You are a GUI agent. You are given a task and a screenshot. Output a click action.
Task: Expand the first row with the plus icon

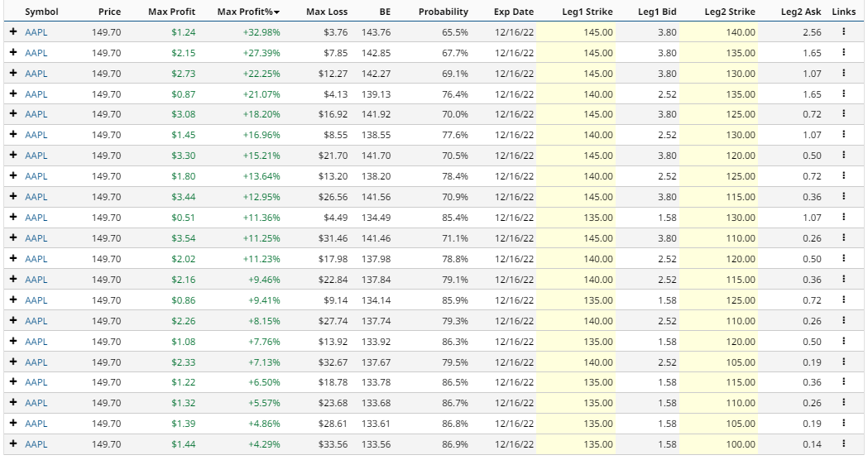pyautogui.click(x=13, y=31)
